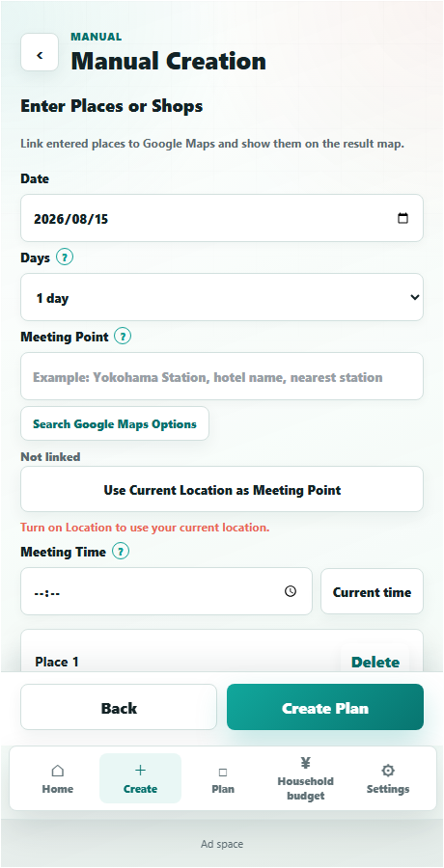This screenshot has height=868, width=444.
Task: Click the help icon beside Meeting Time
Action: coord(121,552)
